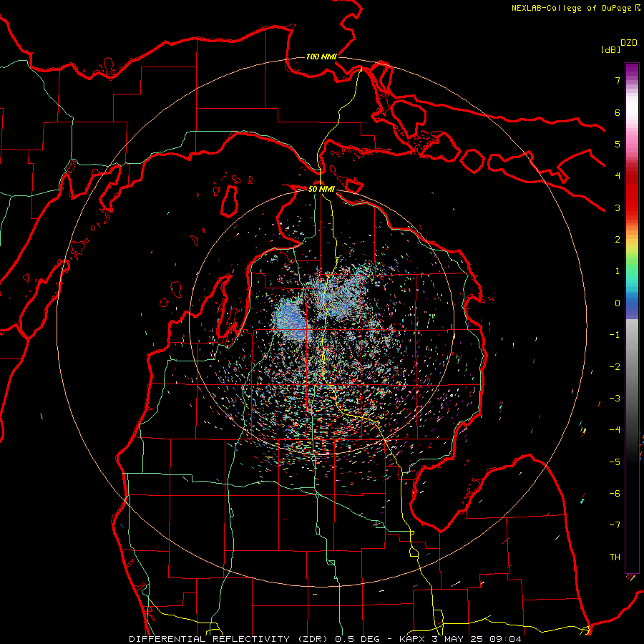Click the -4 value on color scale
Screen dimensions: 644x644
[x=615, y=430]
